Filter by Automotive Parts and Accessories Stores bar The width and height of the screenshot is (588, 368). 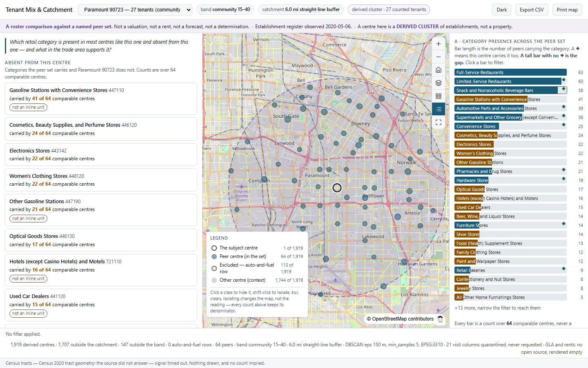510,108
